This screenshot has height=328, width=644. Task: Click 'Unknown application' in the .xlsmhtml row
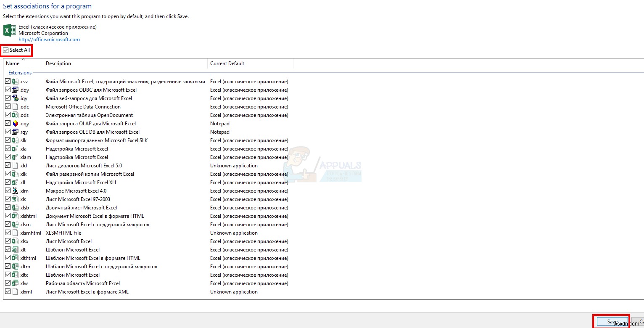234,233
